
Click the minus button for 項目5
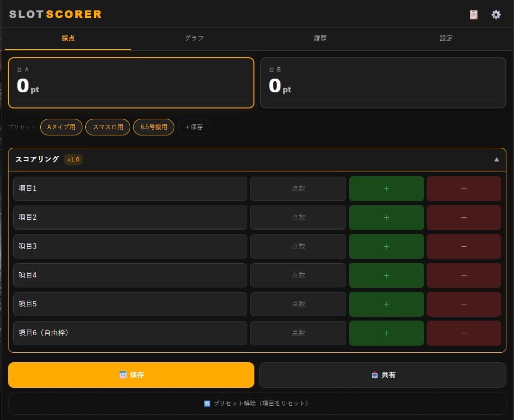click(x=464, y=304)
